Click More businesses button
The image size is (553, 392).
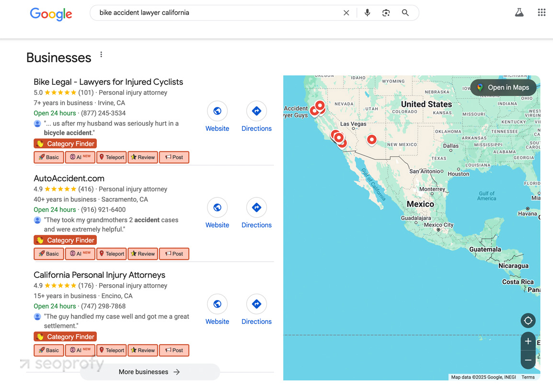[150, 372]
